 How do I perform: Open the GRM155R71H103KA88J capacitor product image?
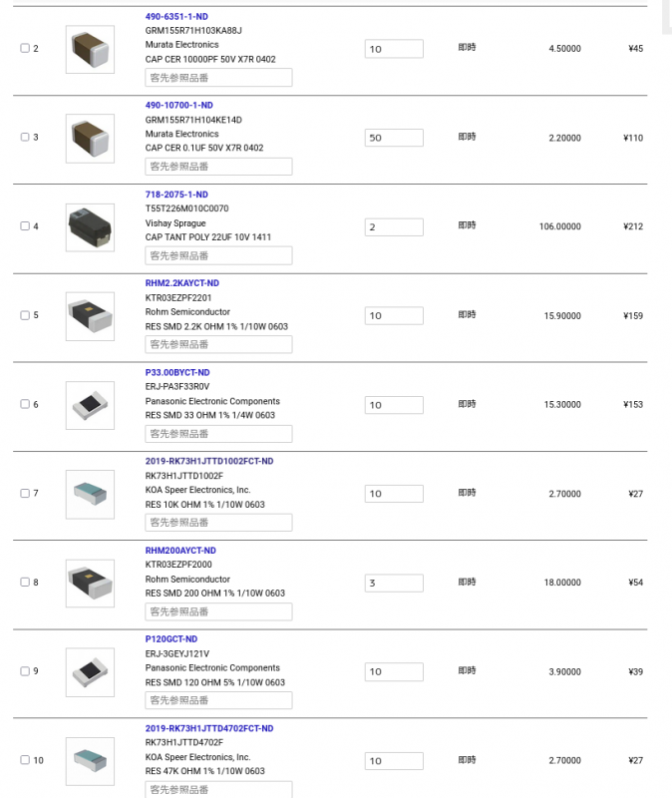[x=90, y=49]
